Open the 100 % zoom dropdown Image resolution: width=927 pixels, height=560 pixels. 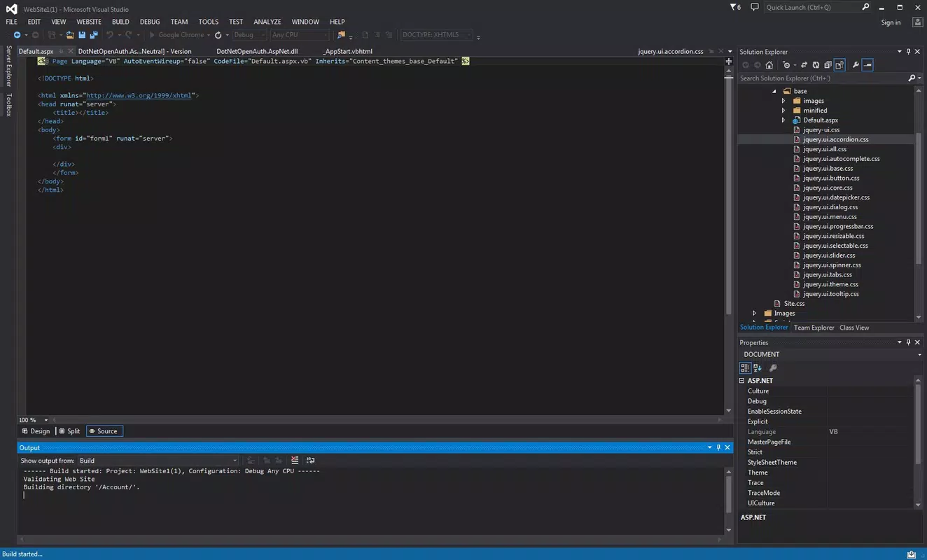(46, 420)
